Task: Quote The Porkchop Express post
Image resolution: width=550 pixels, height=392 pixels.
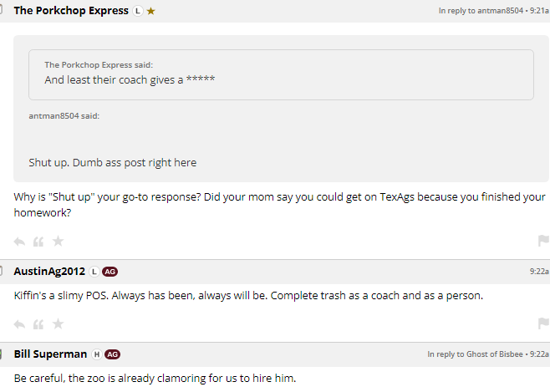Action: (x=38, y=242)
